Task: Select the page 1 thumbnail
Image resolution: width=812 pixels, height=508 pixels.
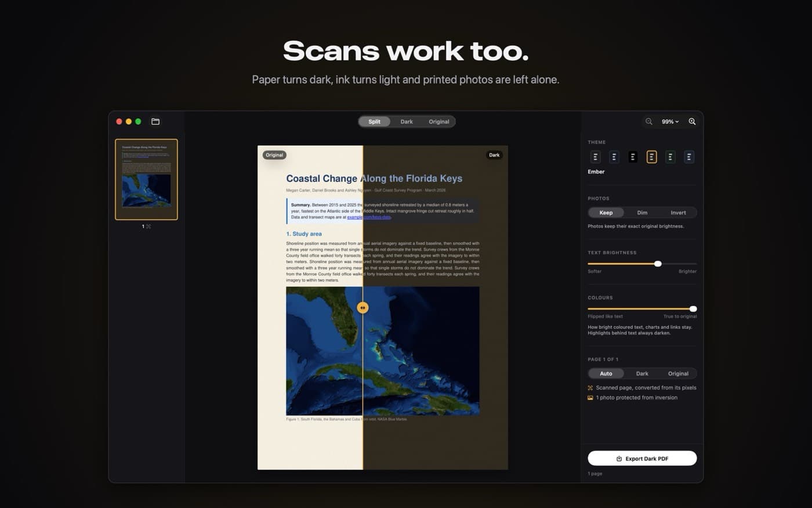Action: click(146, 179)
